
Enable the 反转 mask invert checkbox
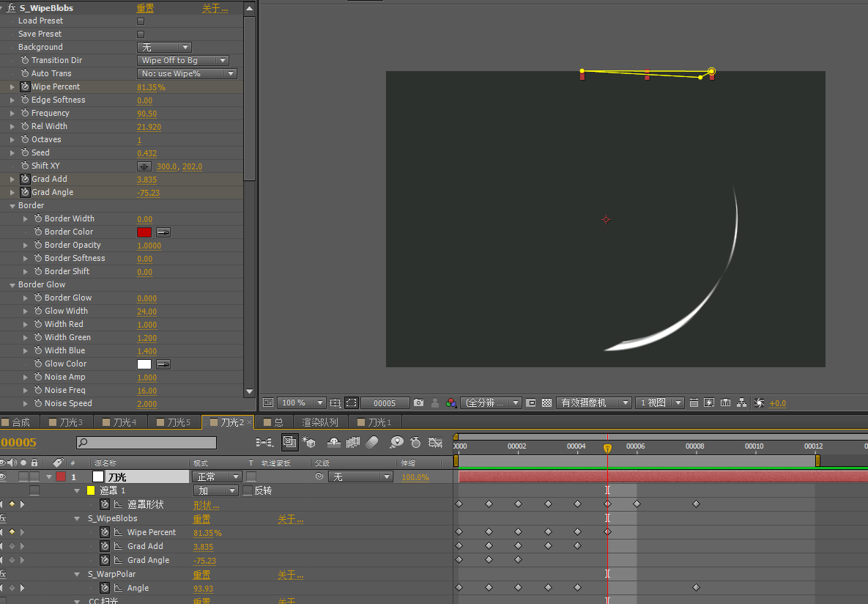[x=248, y=490]
